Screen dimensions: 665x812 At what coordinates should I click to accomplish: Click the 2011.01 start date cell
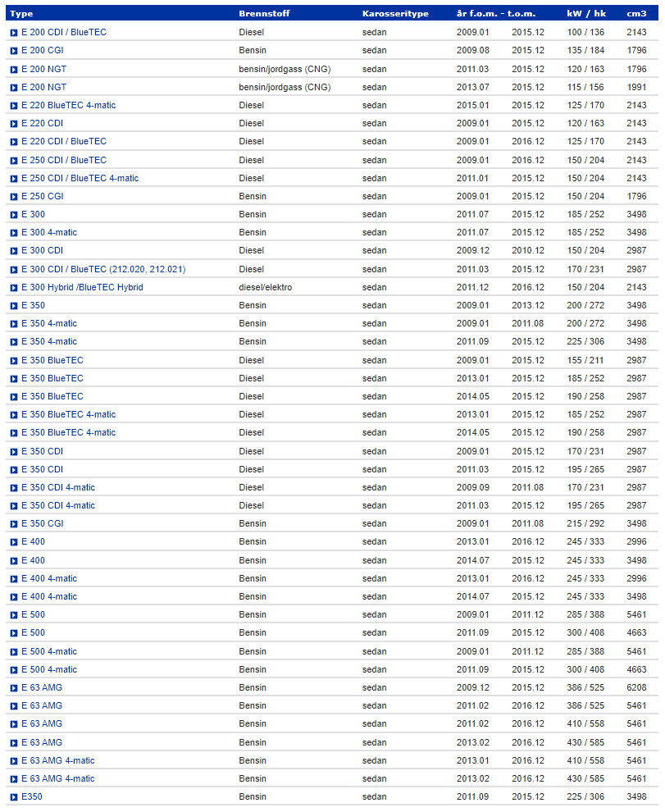pos(473,178)
